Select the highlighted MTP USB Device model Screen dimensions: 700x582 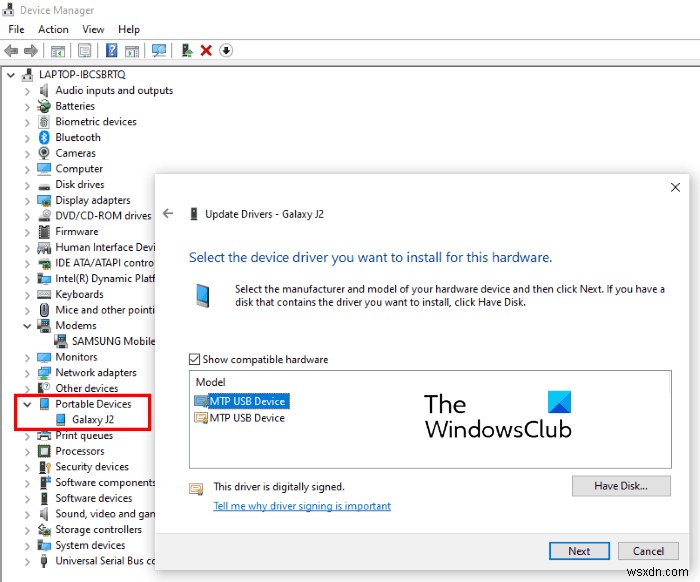coord(242,401)
